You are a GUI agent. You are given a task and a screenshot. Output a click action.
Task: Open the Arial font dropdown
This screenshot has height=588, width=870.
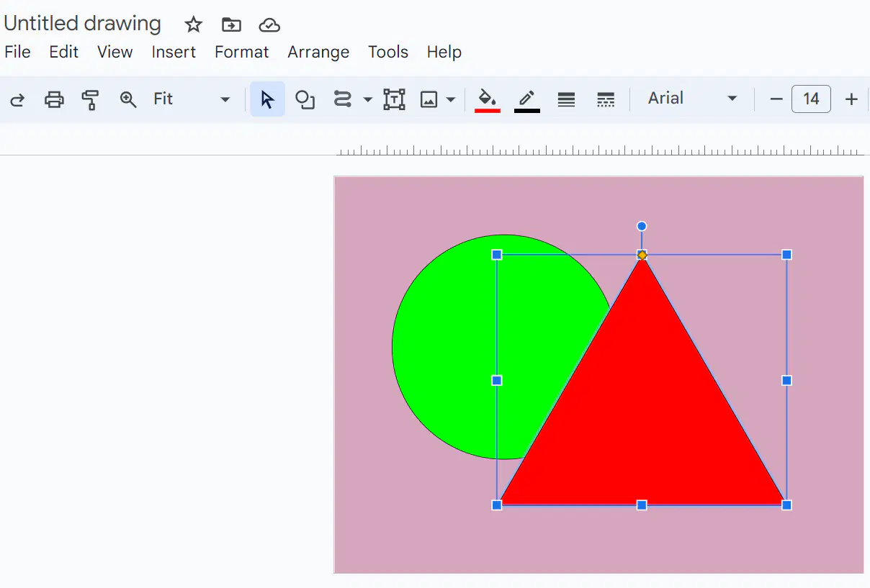click(693, 99)
